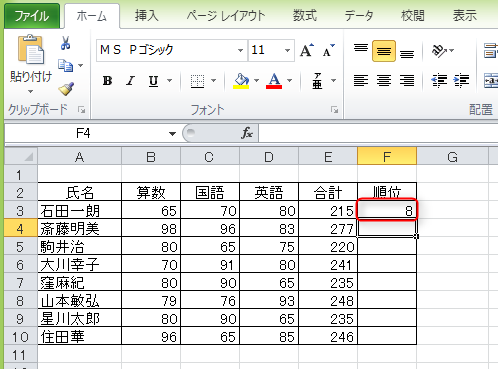
Task: Select cell F3 with value 8
Action: pos(387,210)
